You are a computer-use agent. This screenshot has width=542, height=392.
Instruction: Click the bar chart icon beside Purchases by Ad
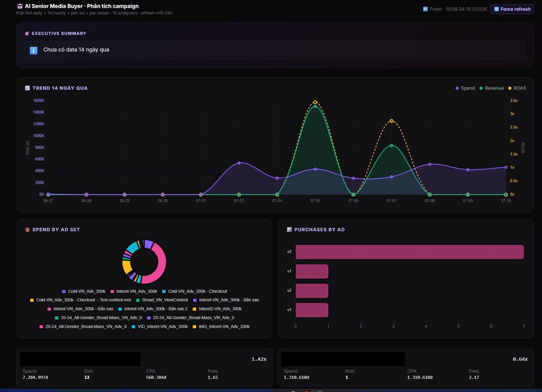tap(289, 229)
